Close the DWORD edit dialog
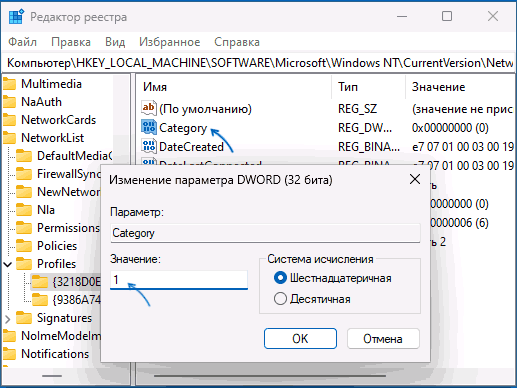Screen dimensions: 517x388 415,179
